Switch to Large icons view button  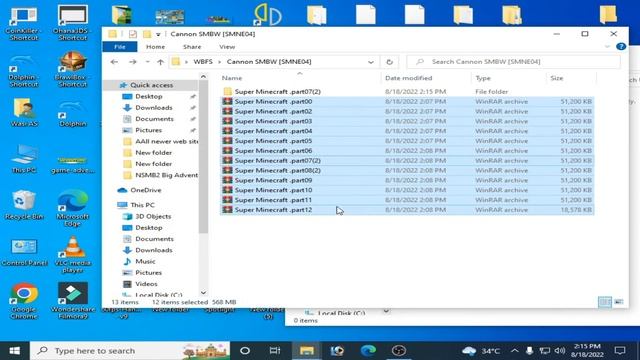(619, 302)
